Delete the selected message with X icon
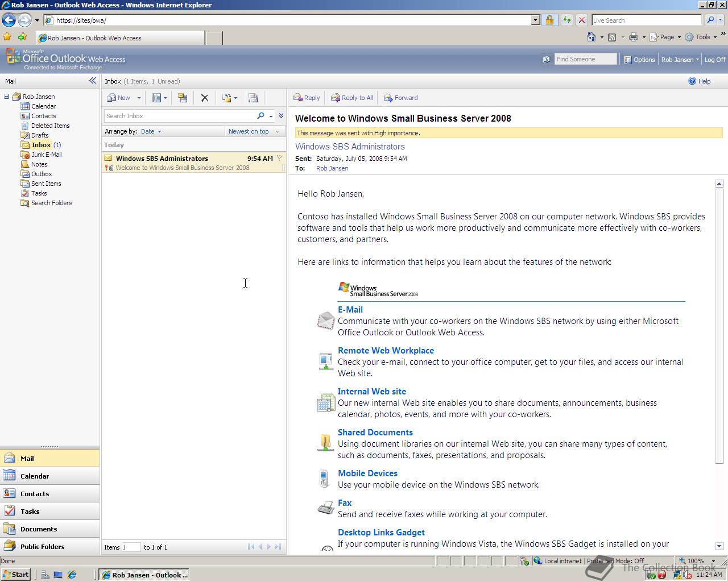Screen dimensions: 728x582 pyautogui.click(x=205, y=98)
